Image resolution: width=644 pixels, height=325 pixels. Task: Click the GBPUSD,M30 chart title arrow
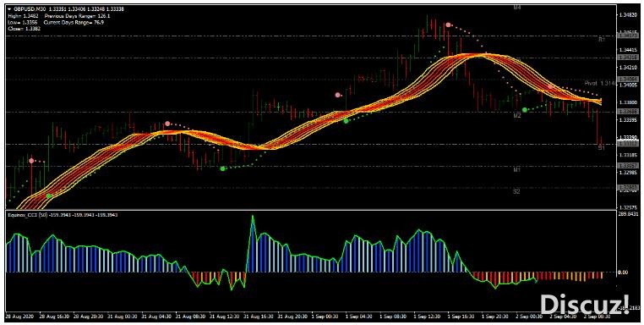pos(9,9)
